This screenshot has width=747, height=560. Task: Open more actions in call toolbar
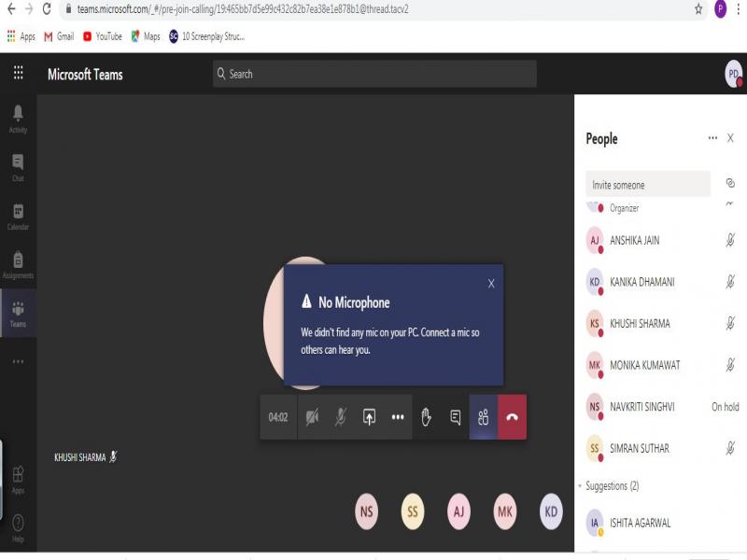[x=398, y=417]
